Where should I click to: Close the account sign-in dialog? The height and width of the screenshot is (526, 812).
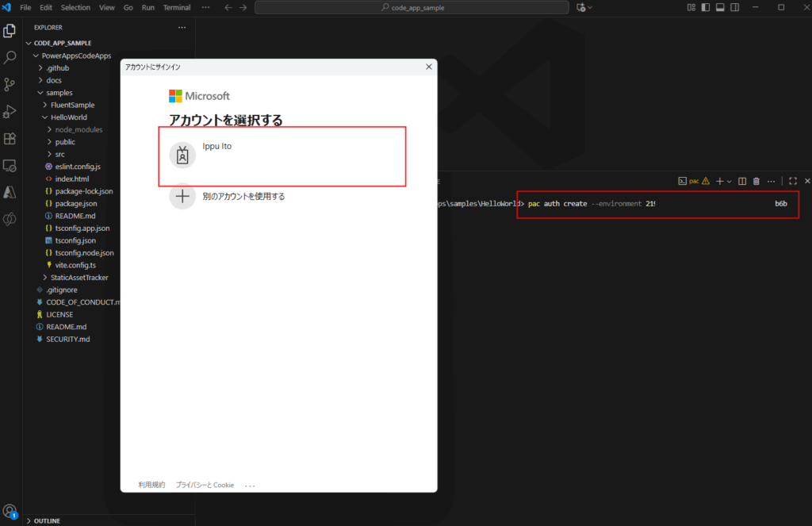[429, 67]
